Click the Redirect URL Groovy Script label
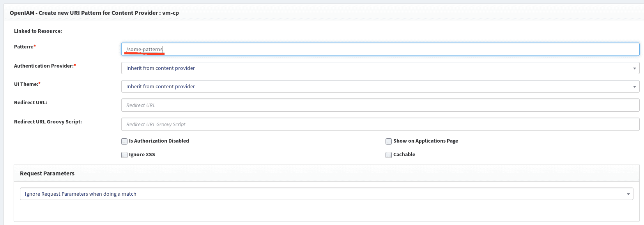 click(48, 121)
